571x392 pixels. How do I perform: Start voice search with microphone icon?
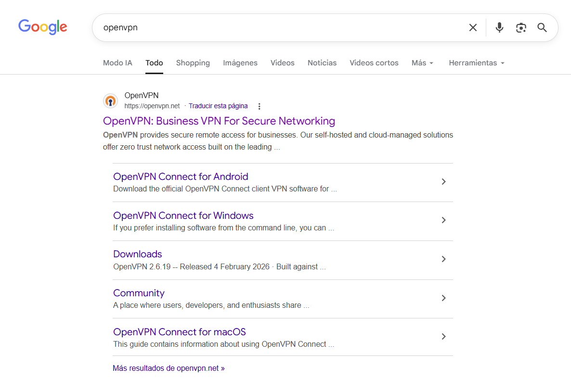(499, 28)
